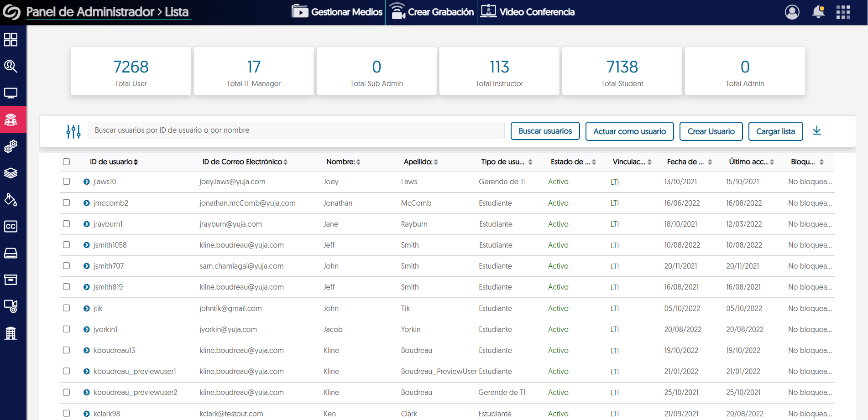Open Gestionar Medios in top menu
The width and height of the screenshot is (868, 420).
coord(337,12)
